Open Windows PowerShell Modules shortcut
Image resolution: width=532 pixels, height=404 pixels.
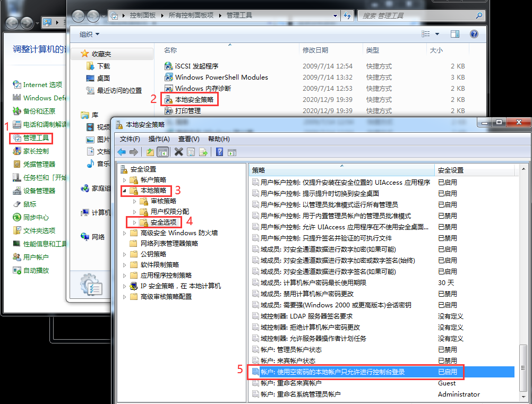(x=221, y=78)
